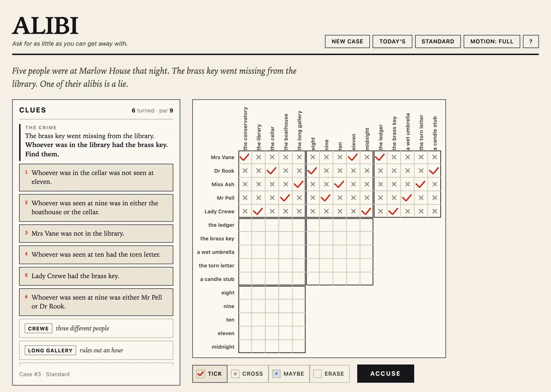Select the CROSS marking mode
Image resolution: width=551 pixels, height=392 pixels.
coord(248,373)
